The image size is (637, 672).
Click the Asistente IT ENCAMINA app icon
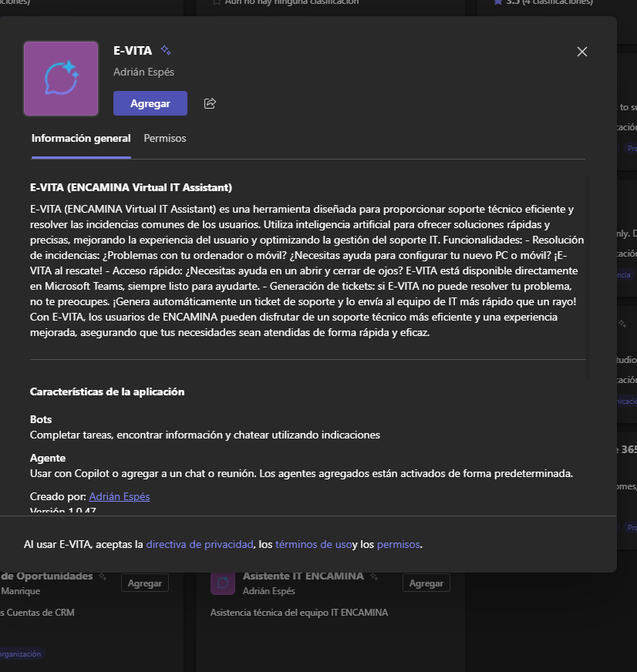click(x=223, y=583)
